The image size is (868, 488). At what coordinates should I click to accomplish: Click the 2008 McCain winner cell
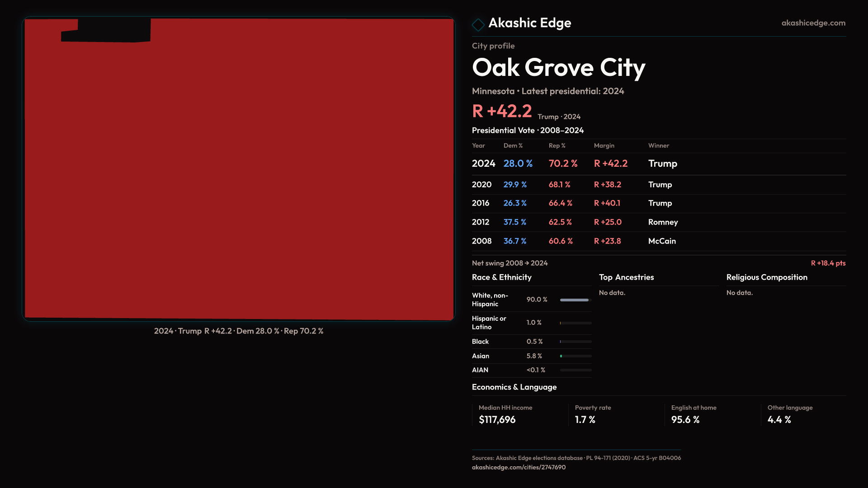(662, 241)
